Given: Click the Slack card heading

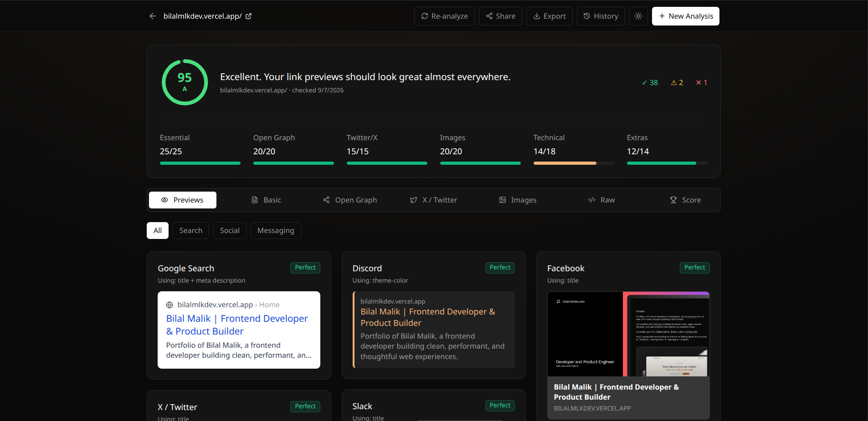Looking at the screenshot, I should 362,406.
